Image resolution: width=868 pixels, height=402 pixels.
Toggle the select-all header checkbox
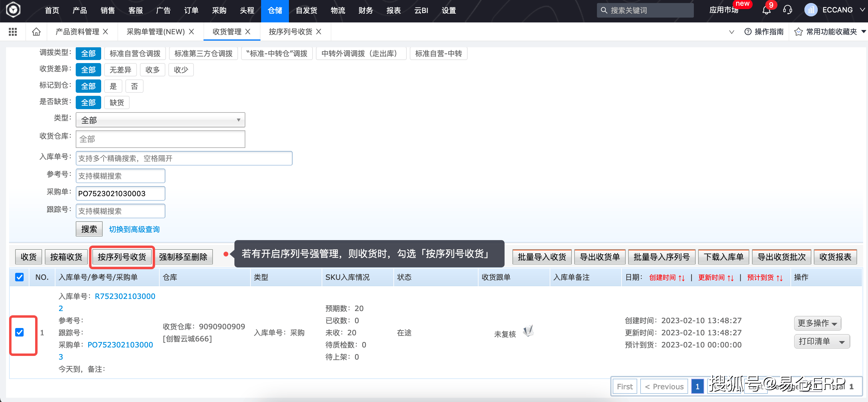pos(20,277)
